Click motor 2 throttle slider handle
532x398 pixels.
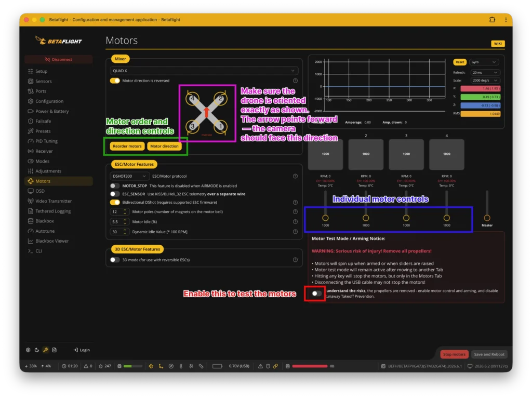coord(366,218)
